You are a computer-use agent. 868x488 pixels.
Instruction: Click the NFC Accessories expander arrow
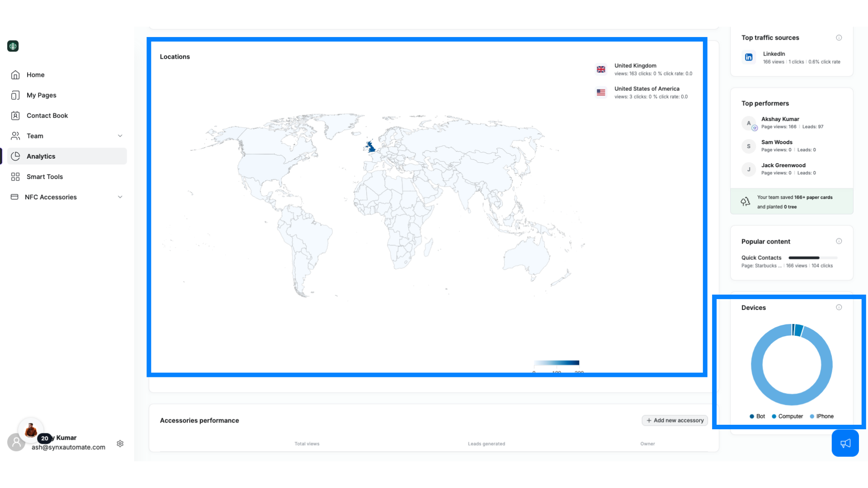119,197
